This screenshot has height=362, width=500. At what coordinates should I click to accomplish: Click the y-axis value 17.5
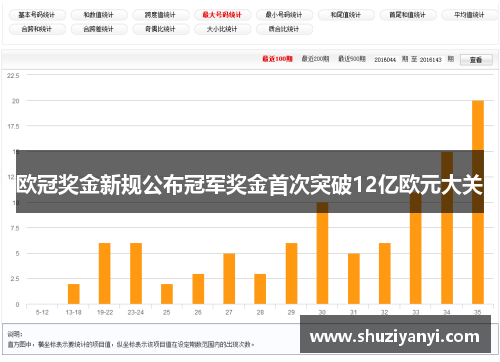13,127
